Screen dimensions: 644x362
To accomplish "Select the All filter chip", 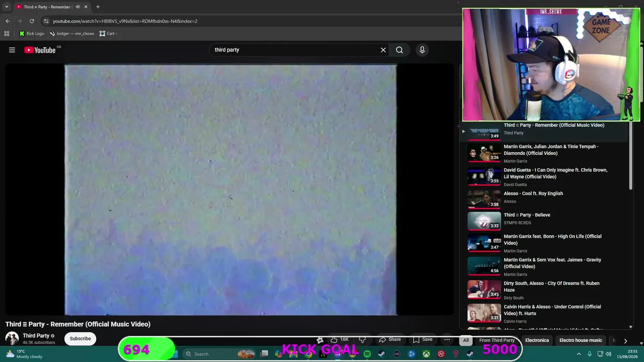I will (466, 340).
